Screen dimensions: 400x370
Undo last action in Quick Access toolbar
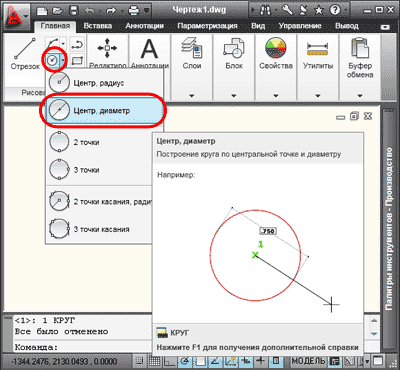pos(90,11)
